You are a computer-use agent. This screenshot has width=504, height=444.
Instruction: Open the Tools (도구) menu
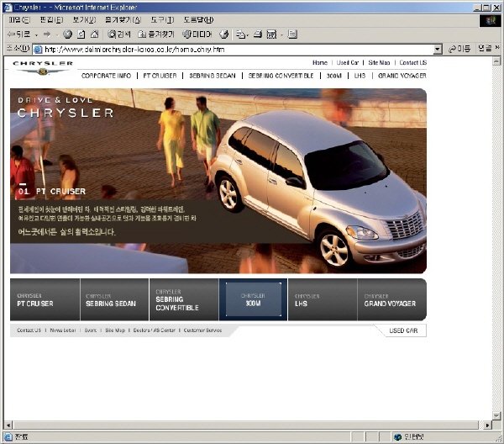pyautogui.click(x=162, y=19)
